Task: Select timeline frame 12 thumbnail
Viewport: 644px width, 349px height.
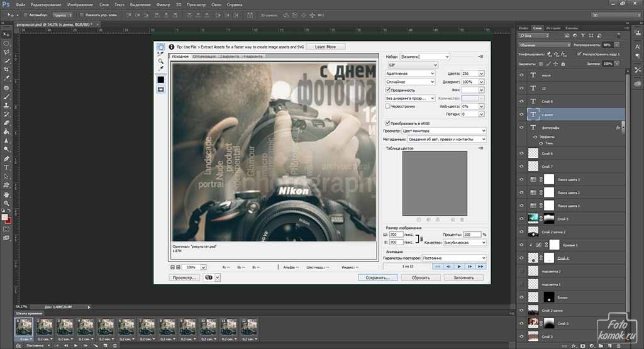Action: pos(249,327)
